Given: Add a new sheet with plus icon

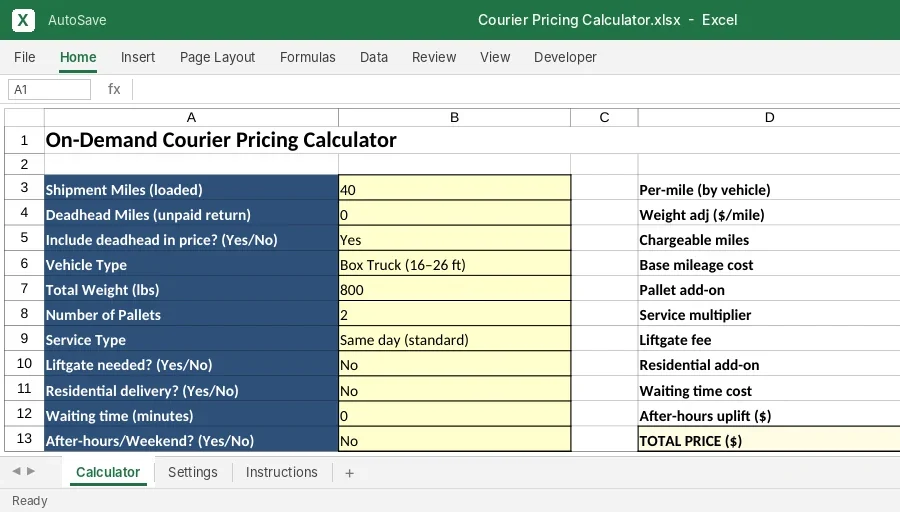Looking at the screenshot, I should [349, 473].
